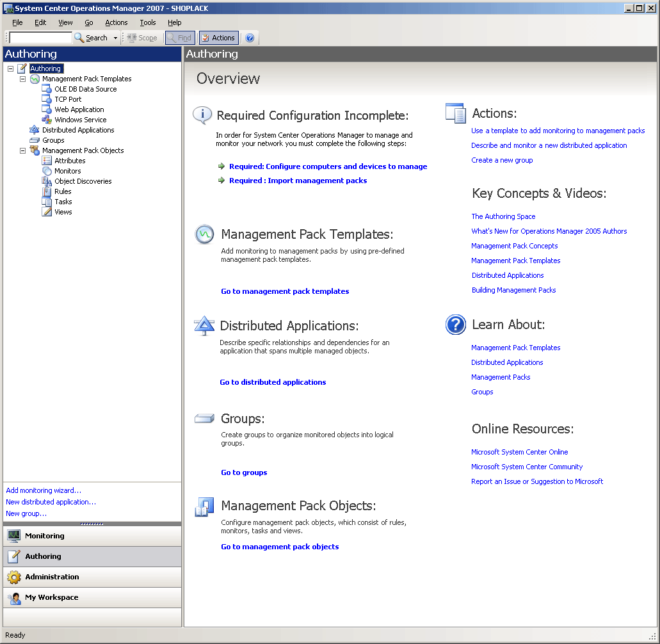Click the Tasks icon in tree
Screen dimensions: 660x644
(47, 202)
